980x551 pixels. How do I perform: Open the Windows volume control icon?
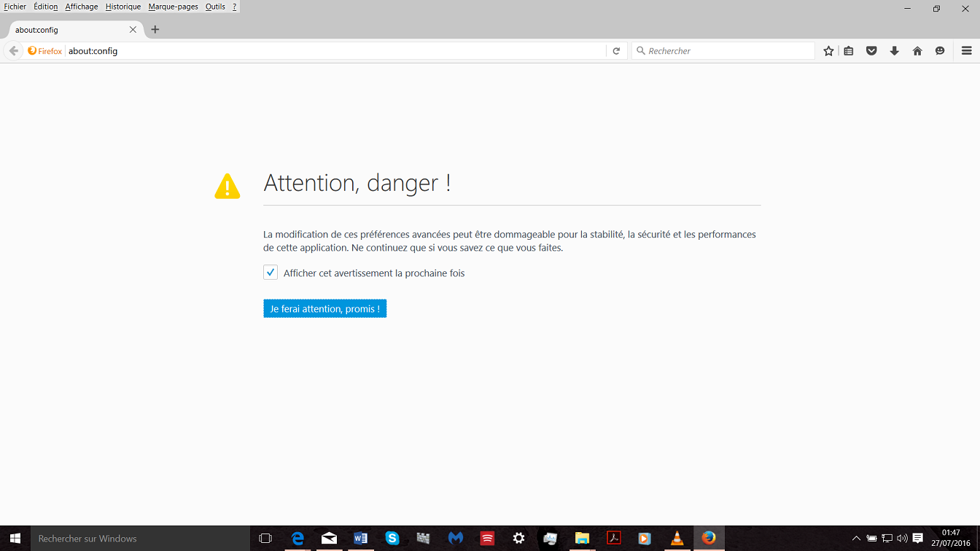[x=902, y=539]
